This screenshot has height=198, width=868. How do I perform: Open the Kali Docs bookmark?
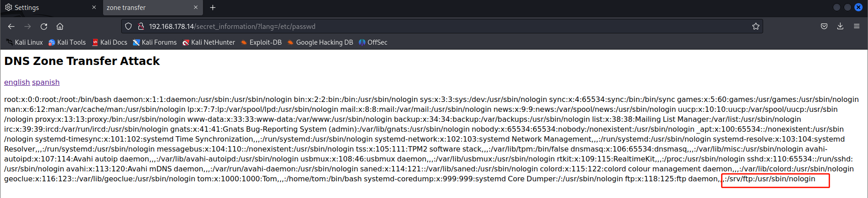tap(109, 42)
